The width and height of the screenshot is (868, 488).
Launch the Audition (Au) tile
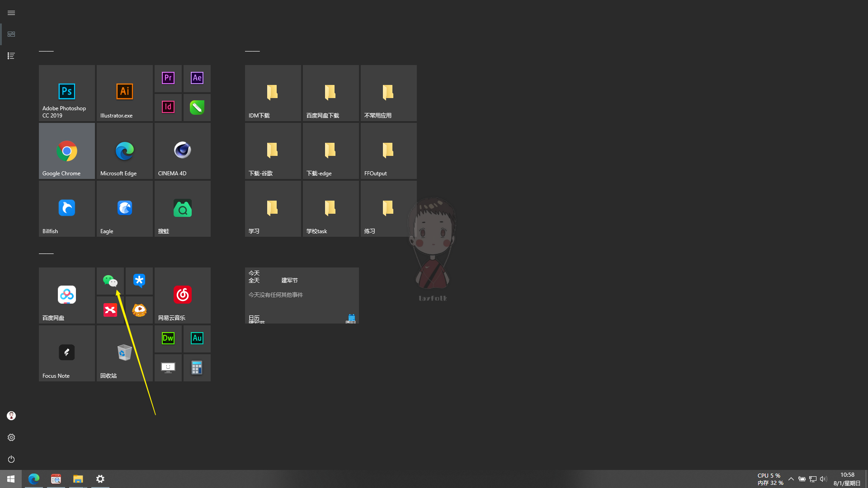tap(197, 338)
